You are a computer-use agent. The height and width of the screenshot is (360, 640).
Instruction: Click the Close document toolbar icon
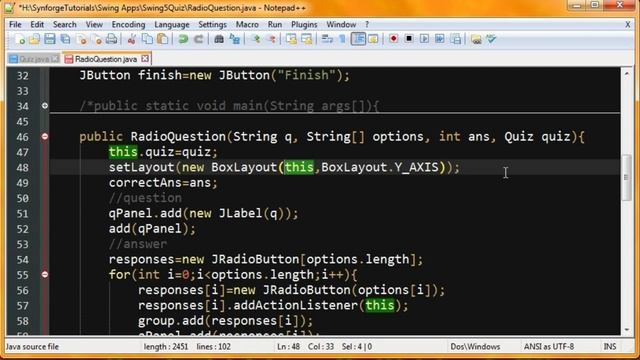coord(82,39)
